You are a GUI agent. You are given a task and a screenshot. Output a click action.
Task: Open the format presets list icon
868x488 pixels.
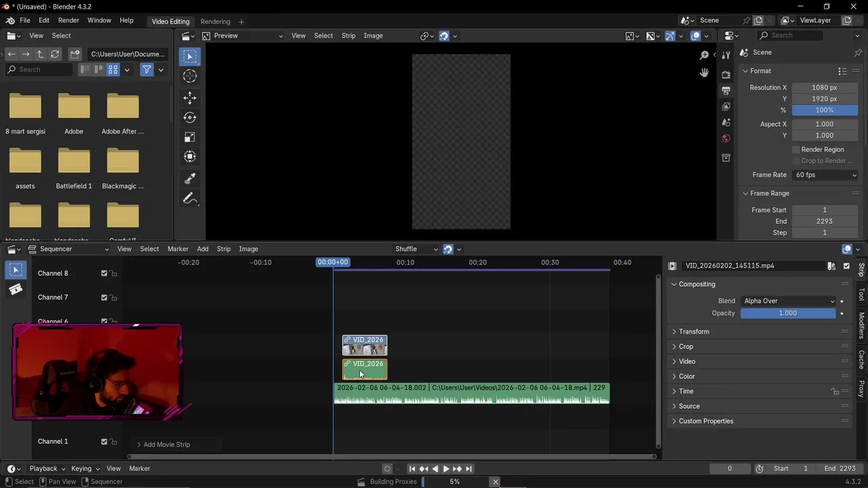(842, 70)
